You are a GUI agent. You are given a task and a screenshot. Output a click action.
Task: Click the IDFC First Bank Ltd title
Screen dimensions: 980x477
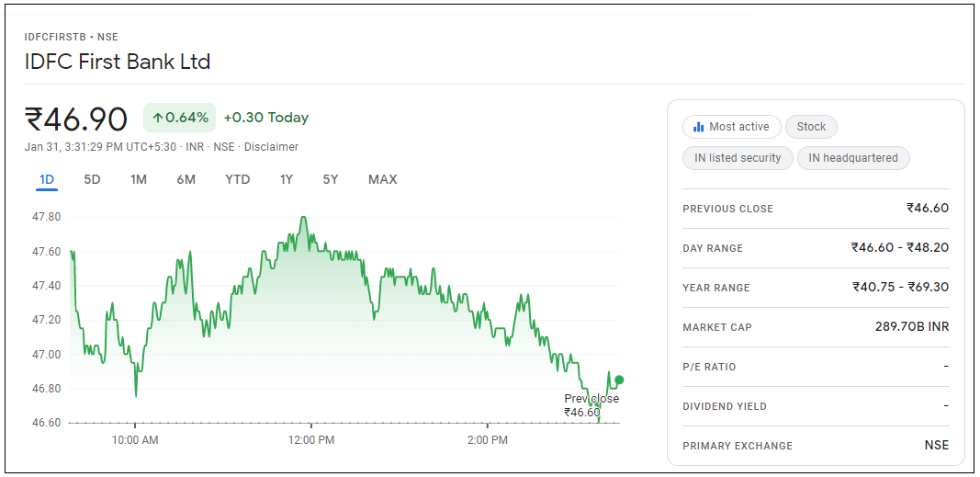click(118, 62)
